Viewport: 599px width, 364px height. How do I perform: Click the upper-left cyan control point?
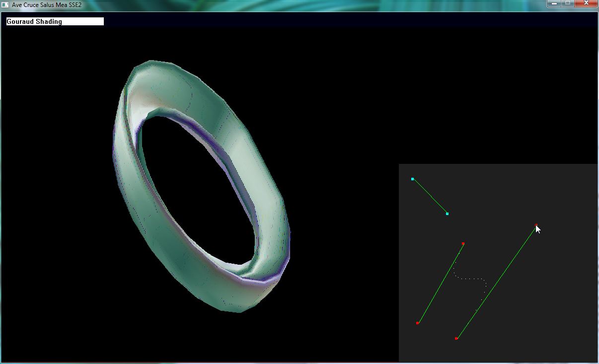pos(413,179)
